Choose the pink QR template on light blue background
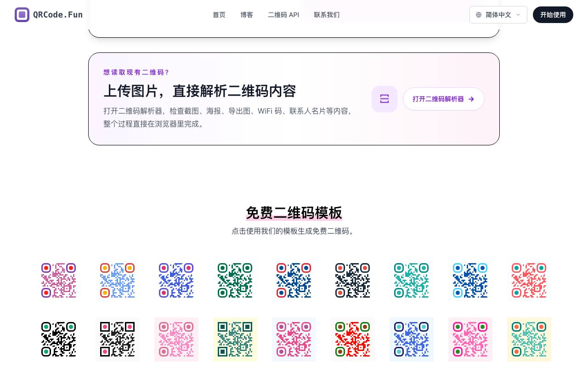Image resolution: width=588 pixels, height=368 pixels. pos(294,339)
